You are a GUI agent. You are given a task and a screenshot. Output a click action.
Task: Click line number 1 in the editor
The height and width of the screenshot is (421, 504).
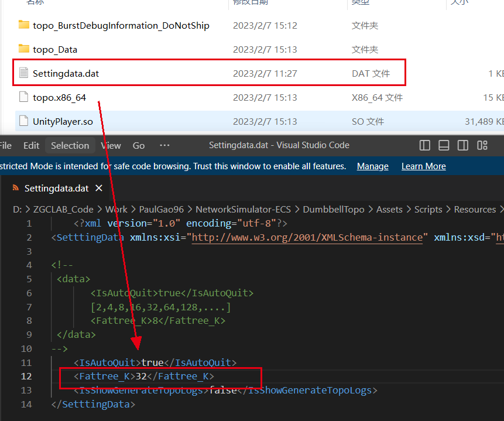29,224
